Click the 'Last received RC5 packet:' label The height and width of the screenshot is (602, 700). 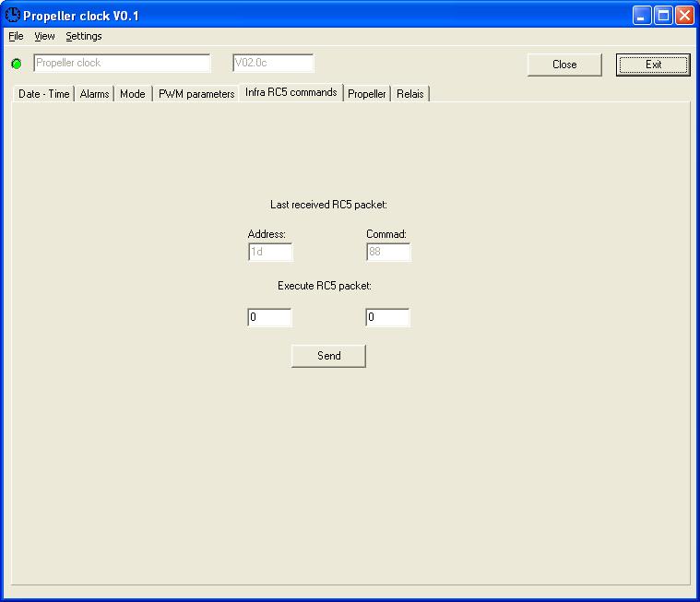click(x=328, y=205)
